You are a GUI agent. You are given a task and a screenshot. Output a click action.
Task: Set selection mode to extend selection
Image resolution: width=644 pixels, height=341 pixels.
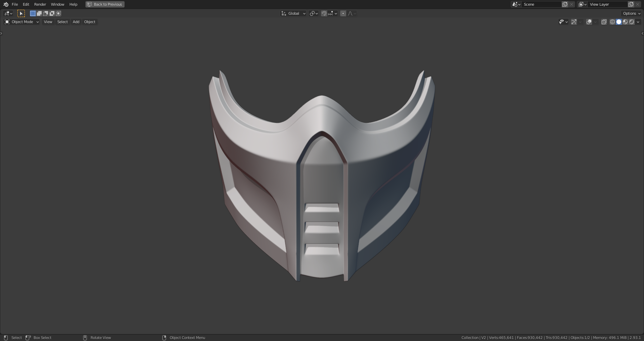39,13
